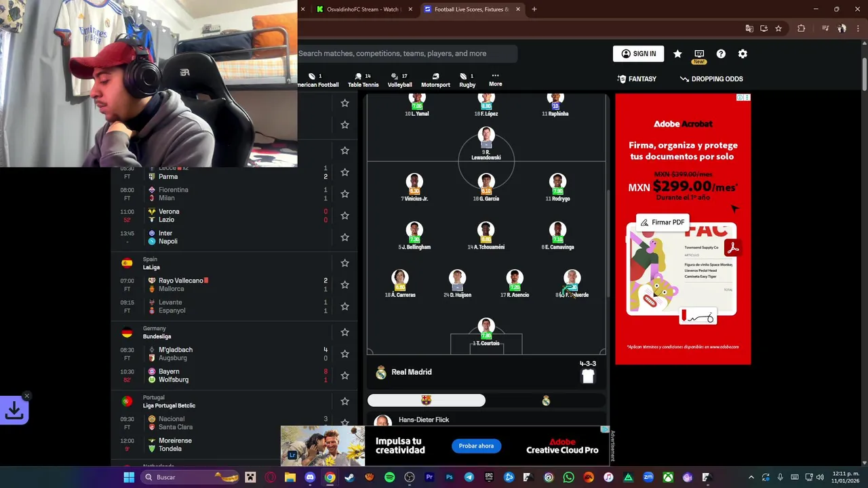868x488 pixels.
Task: Favorite the Lecce vs Parma match star
Action: click(344, 172)
